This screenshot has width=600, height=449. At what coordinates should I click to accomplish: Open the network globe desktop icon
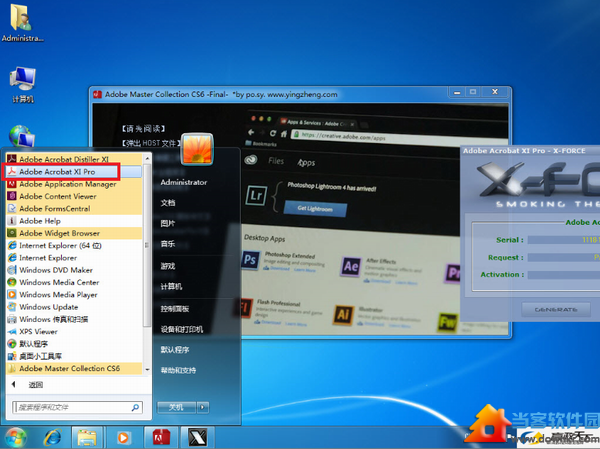pos(22,136)
